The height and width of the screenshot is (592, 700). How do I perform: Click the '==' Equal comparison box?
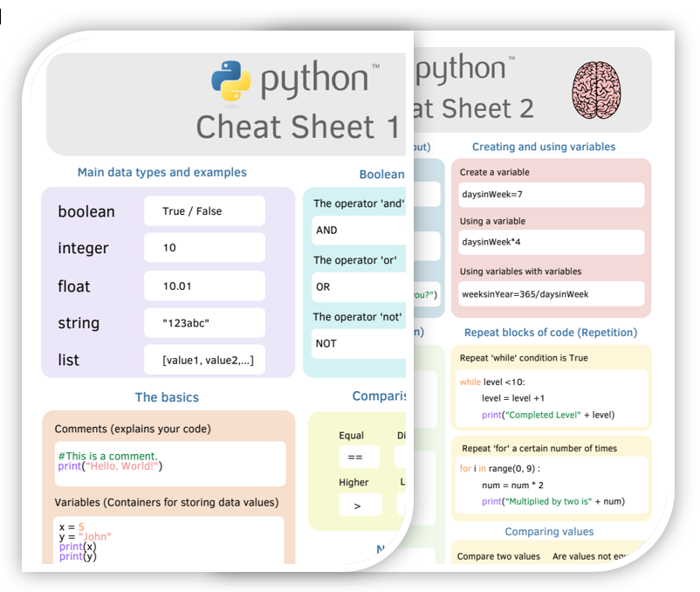360,457
